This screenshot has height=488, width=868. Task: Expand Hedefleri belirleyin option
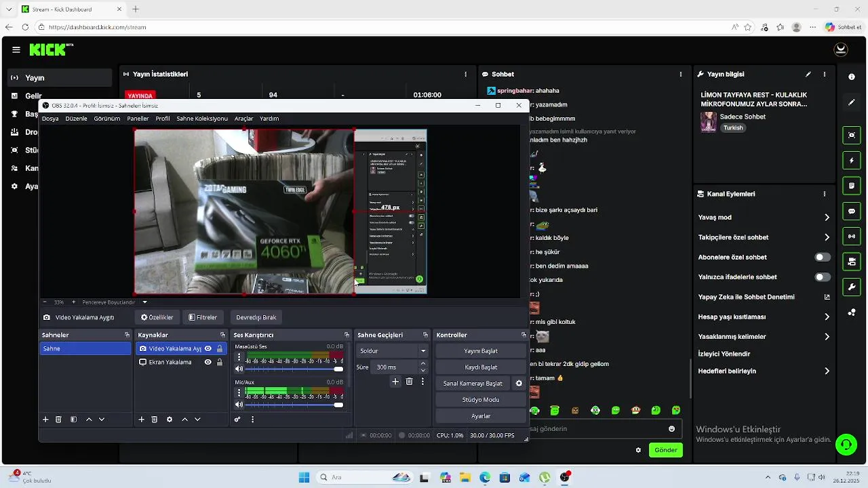pyautogui.click(x=827, y=371)
